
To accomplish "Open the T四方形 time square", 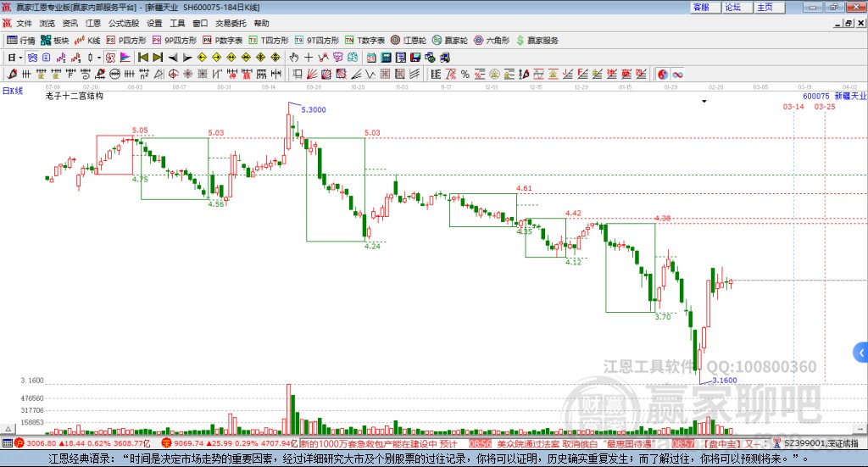I will 269,41.
